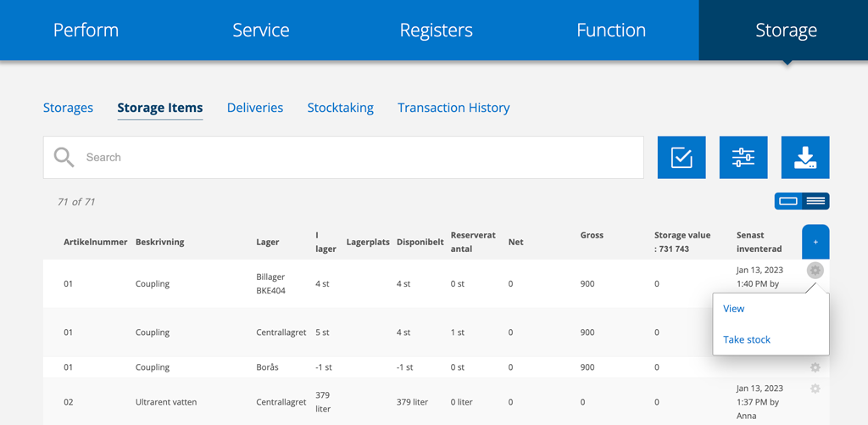This screenshot has height=425, width=868.
Task: Select View from the gear menu
Action: click(734, 309)
